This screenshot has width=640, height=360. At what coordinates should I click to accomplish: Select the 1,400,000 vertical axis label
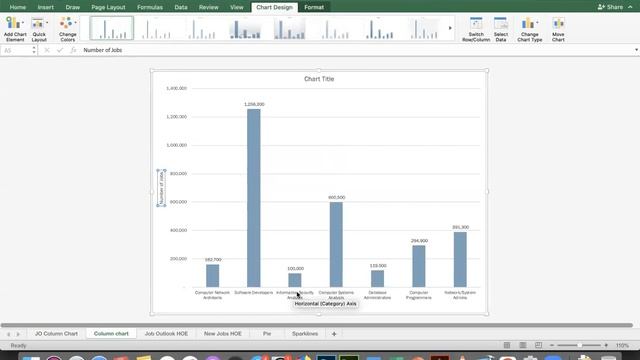pyautogui.click(x=176, y=88)
